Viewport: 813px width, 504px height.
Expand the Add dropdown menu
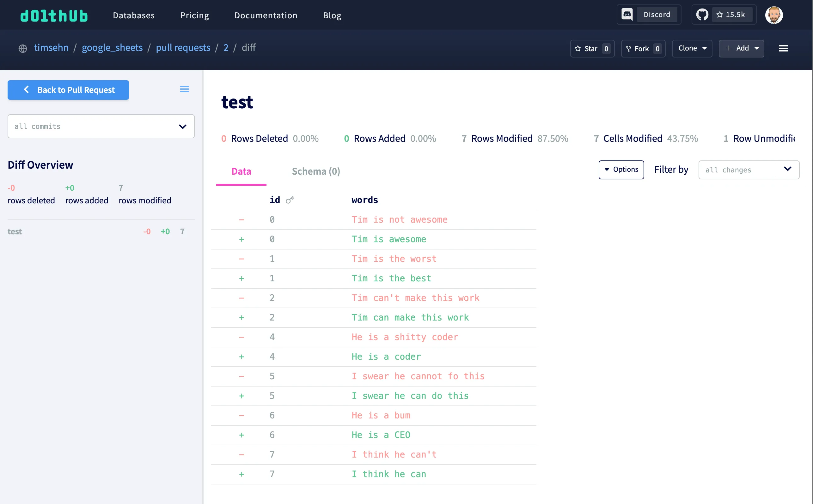741,48
